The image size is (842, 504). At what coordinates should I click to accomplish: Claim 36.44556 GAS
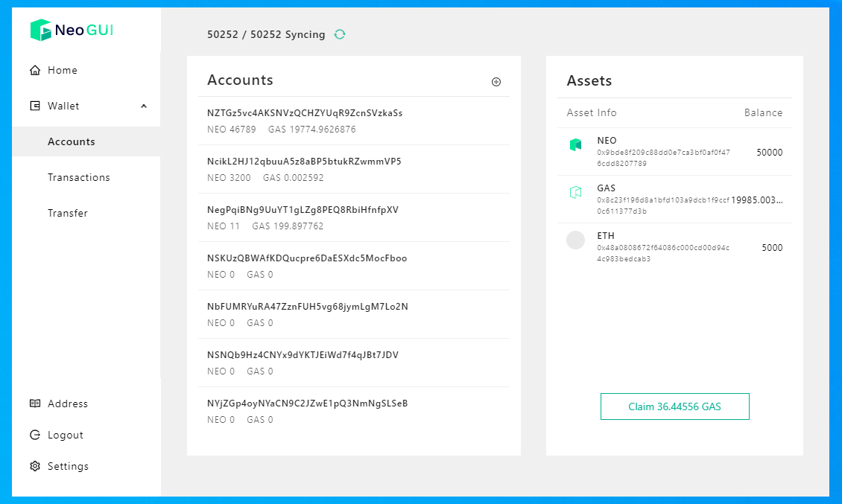[674, 406]
